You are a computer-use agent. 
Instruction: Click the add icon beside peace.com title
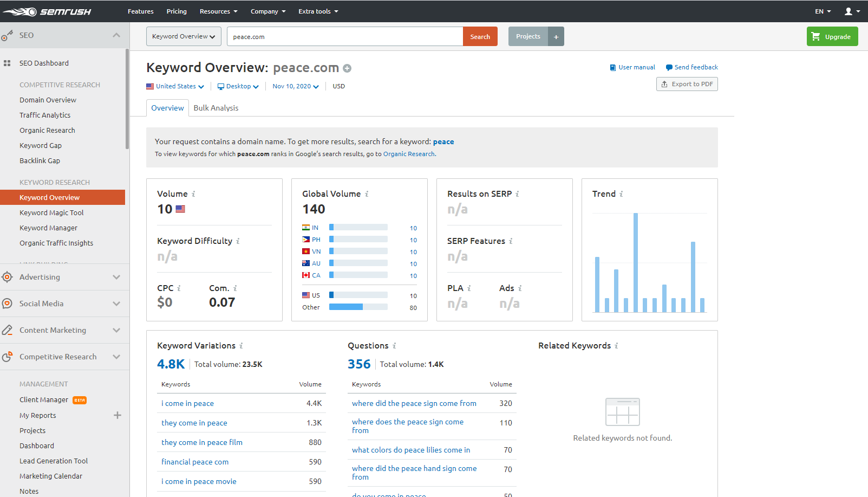coord(347,68)
